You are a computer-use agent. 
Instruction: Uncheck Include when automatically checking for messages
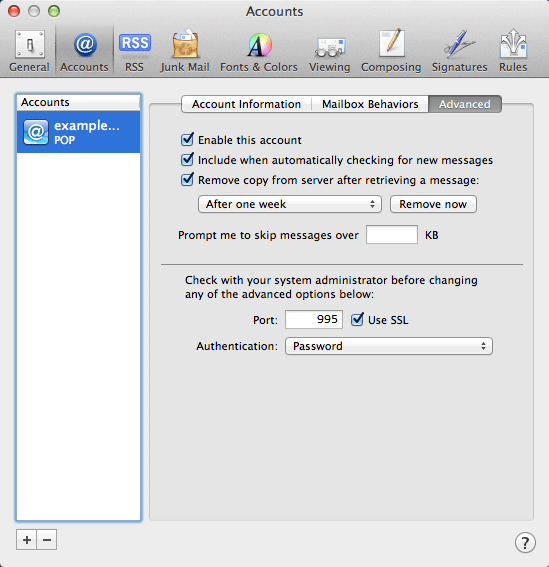[x=187, y=159]
